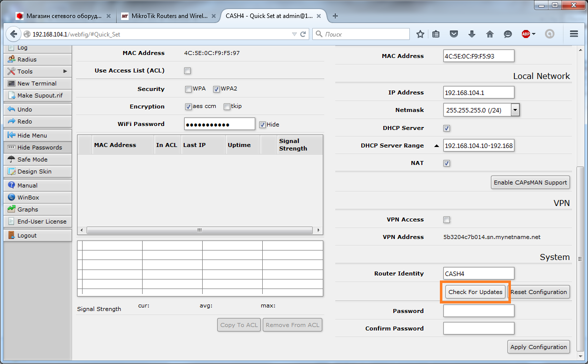Toggle the tkip encryption checkbox
This screenshot has width=588, height=364.
(x=227, y=106)
